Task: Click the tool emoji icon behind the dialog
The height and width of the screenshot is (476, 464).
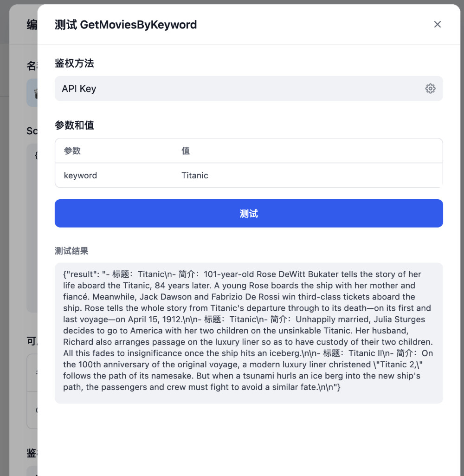Action: [x=32, y=92]
